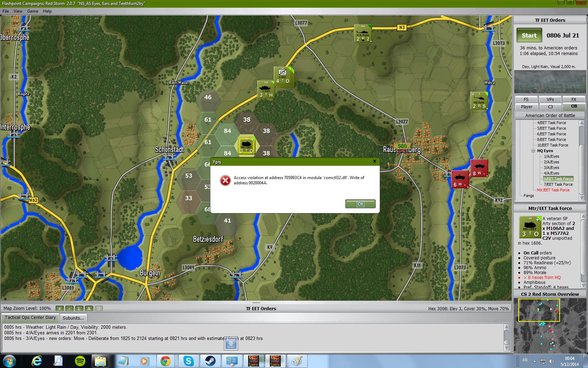Image resolution: width=588 pixels, height=368 pixels.
Task: Click the weather image thumbnail
Action: pyautogui.click(x=550, y=82)
